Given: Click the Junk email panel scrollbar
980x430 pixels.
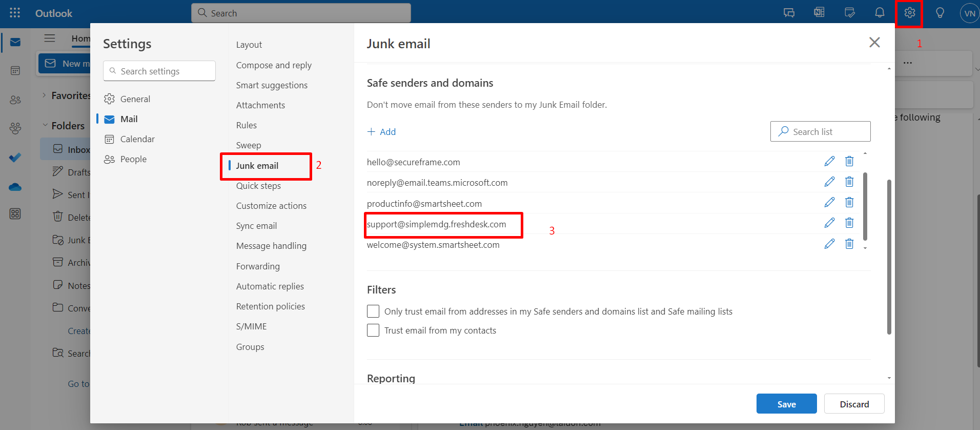Looking at the screenshot, I should pyautogui.click(x=889, y=257).
